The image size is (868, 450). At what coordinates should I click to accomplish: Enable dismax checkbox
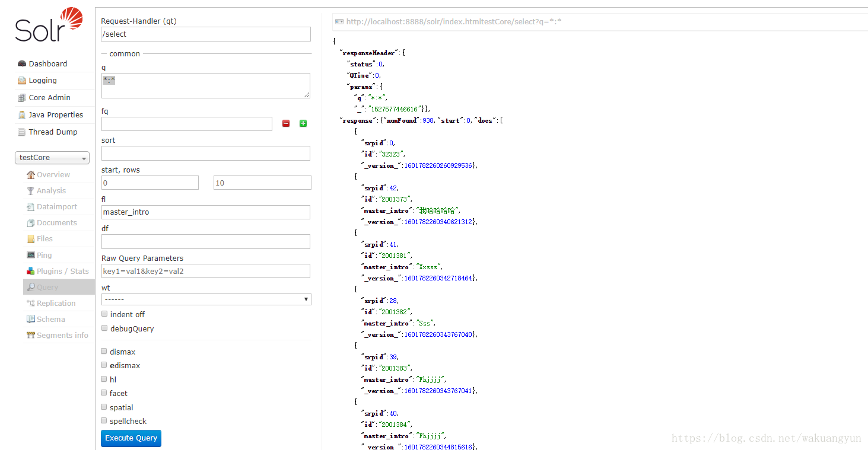coord(104,351)
